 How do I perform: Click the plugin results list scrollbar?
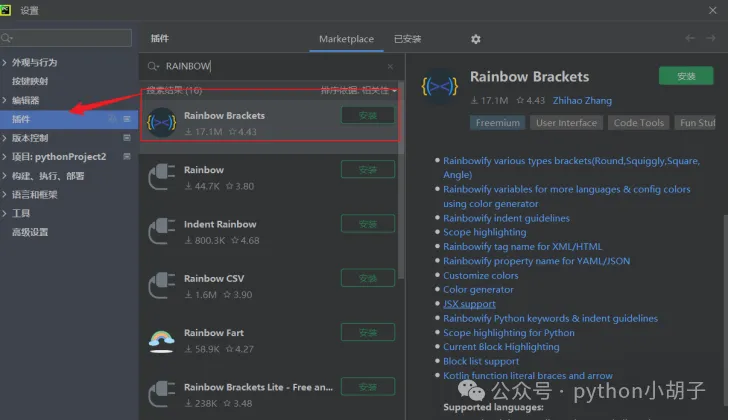(401, 181)
